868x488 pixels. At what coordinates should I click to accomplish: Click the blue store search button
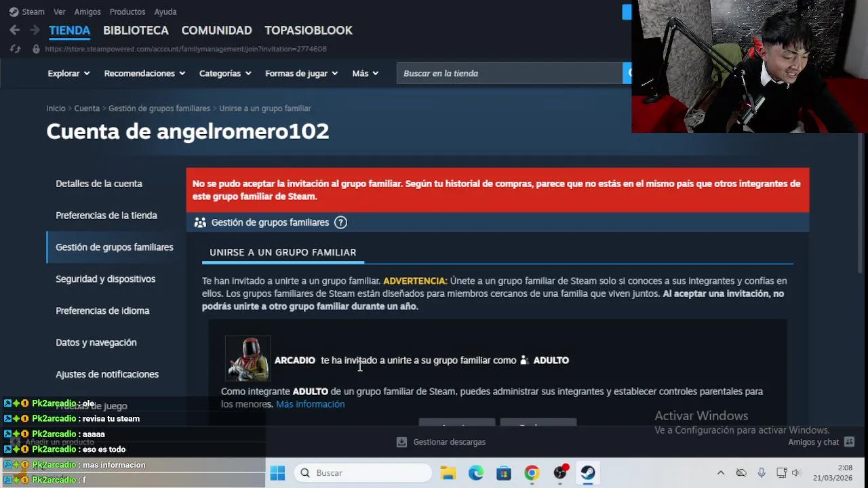click(x=627, y=73)
